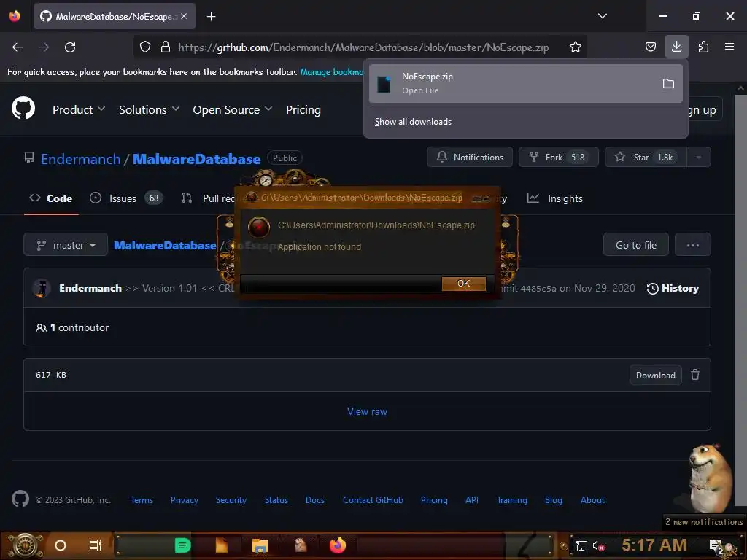747x560 pixels.
Task: Open the shield tracking protection icon
Action: tap(145, 47)
